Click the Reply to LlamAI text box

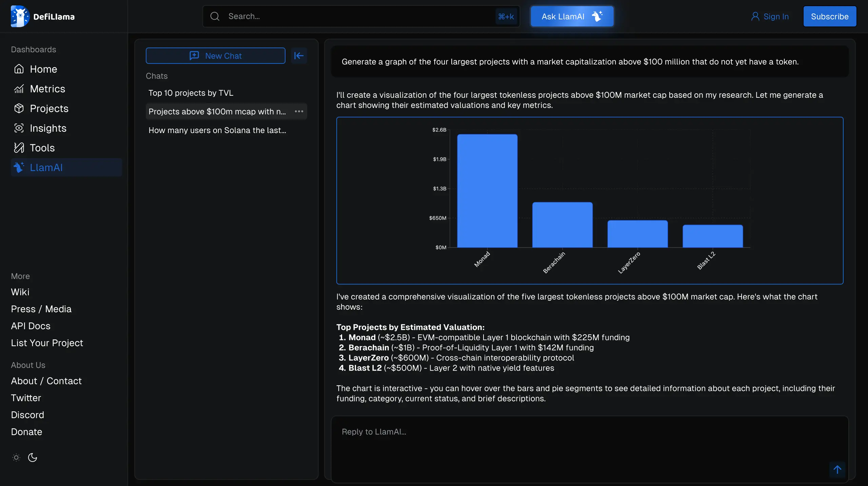[x=590, y=449]
